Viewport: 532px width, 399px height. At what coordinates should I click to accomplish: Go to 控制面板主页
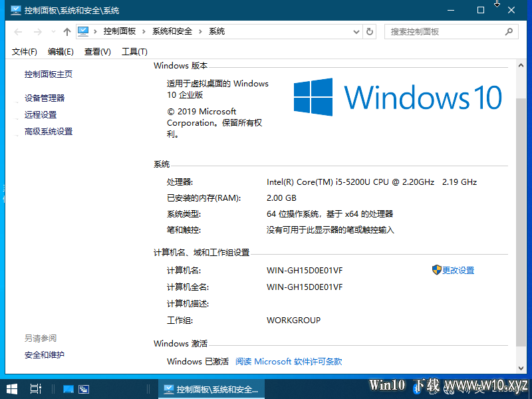tap(49, 74)
